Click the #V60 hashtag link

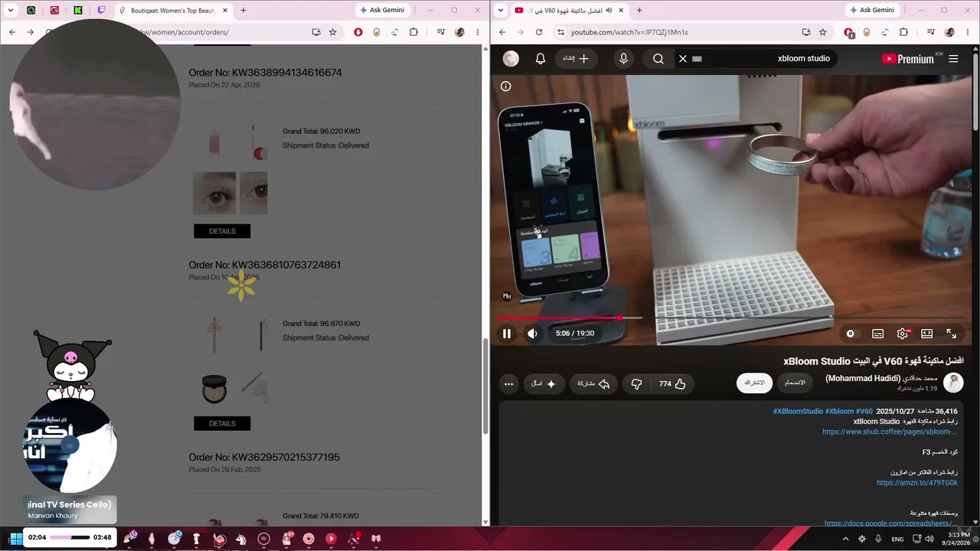864,411
